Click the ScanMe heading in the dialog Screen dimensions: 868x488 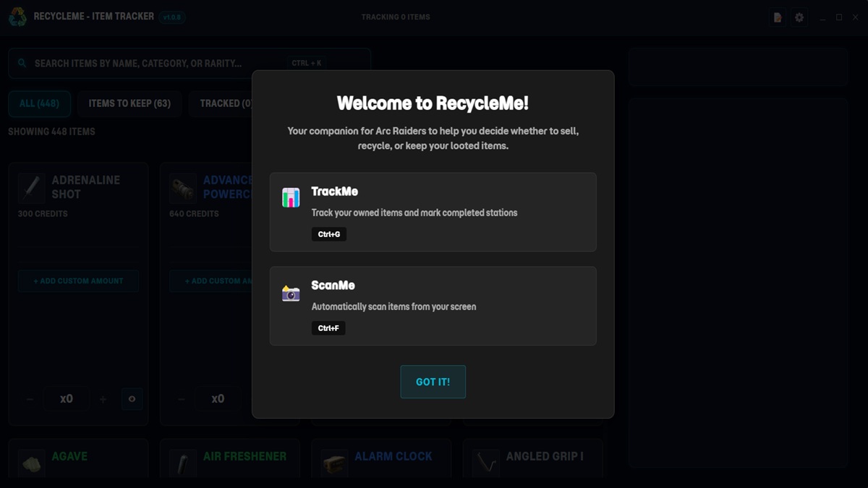333,286
